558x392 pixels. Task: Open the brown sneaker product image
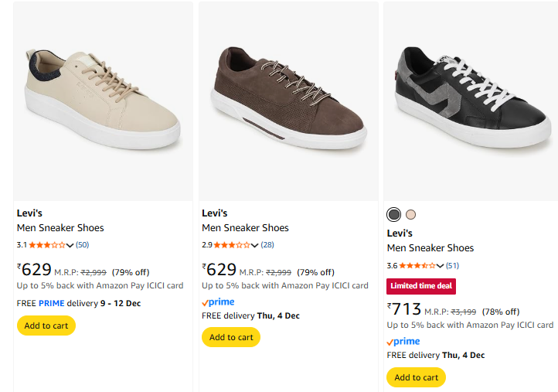[288, 101]
